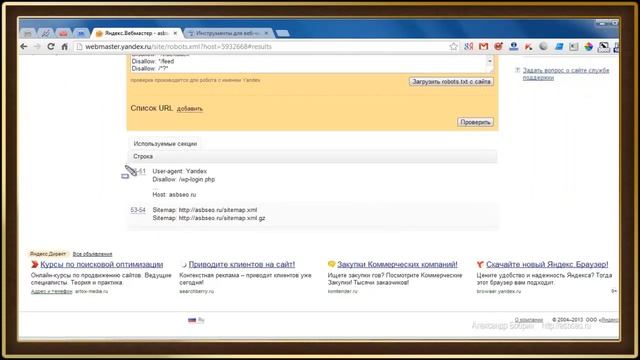
Task: Select the Используемые секции tab
Action: [x=165, y=144]
